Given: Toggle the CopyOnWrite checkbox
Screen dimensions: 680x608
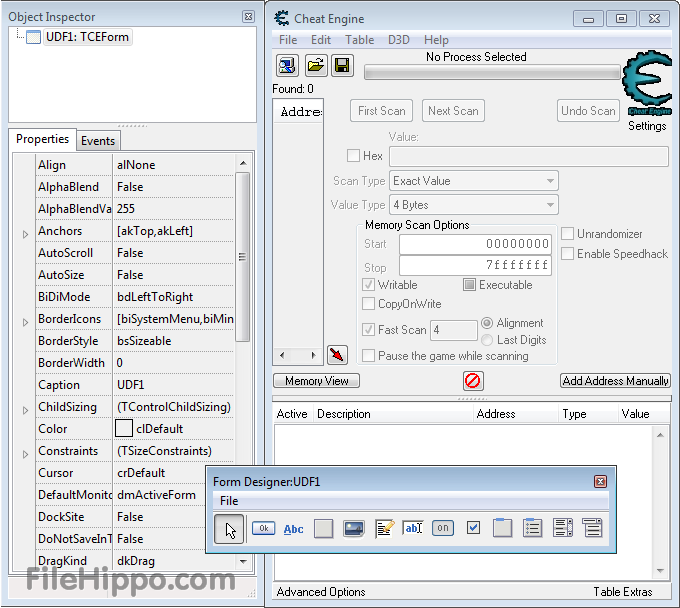Looking at the screenshot, I should click(369, 304).
